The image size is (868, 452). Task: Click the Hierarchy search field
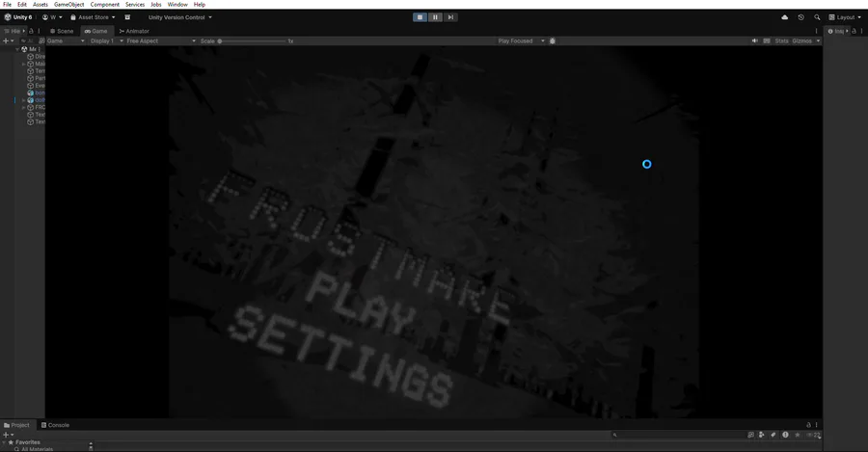[x=27, y=40]
